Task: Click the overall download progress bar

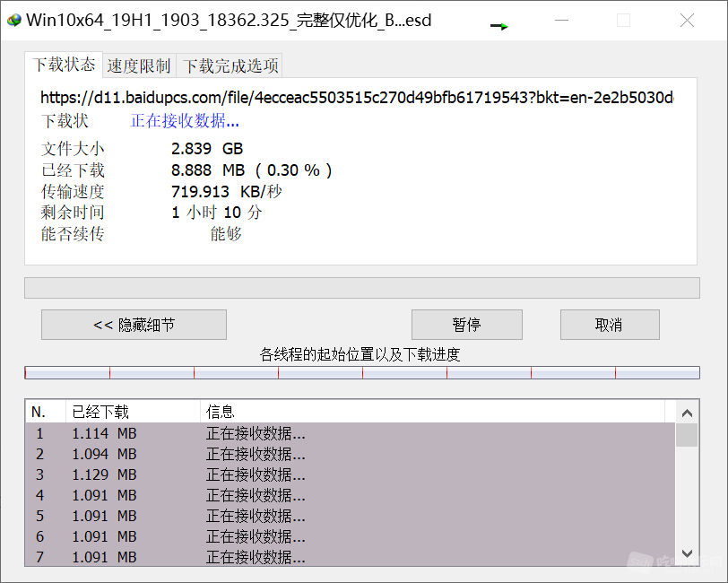Action: [362, 288]
